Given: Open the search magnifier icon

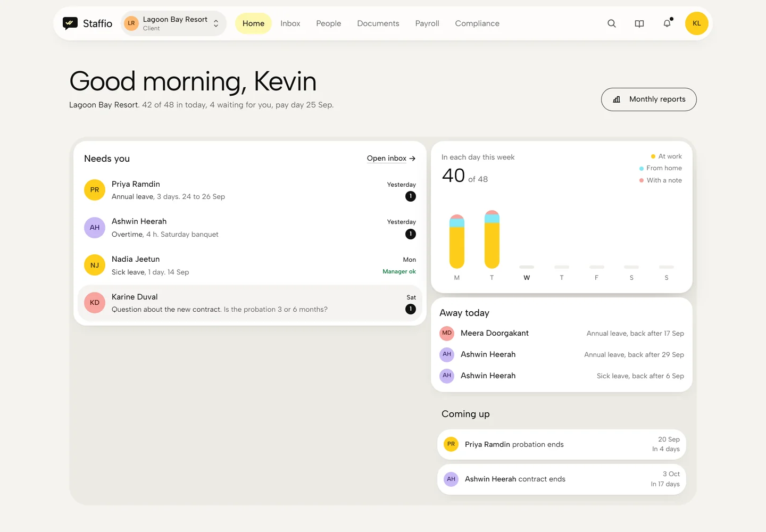Looking at the screenshot, I should click(x=612, y=23).
